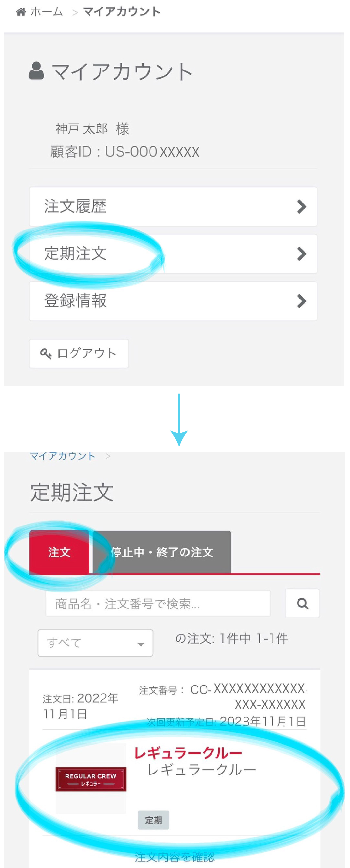
Task: Click the home icon in breadcrumb
Action: 21,12
